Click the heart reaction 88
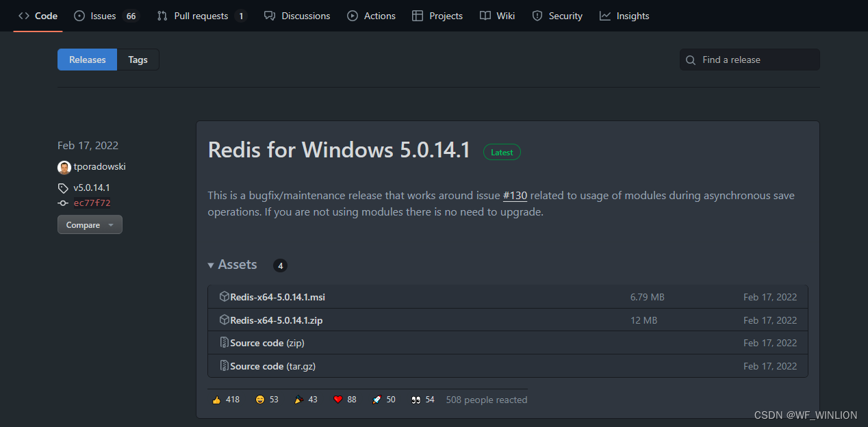Image resolution: width=868 pixels, height=427 pixels. 345,400
